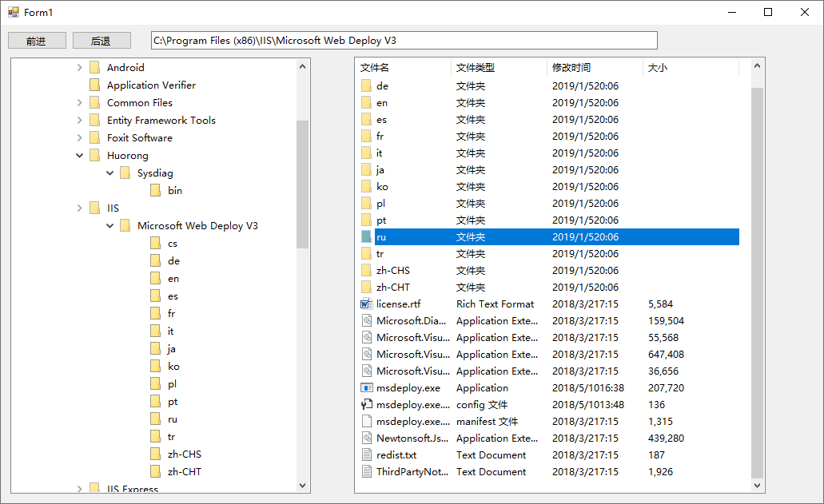Maximize the Form1 window

click(768, 12)
